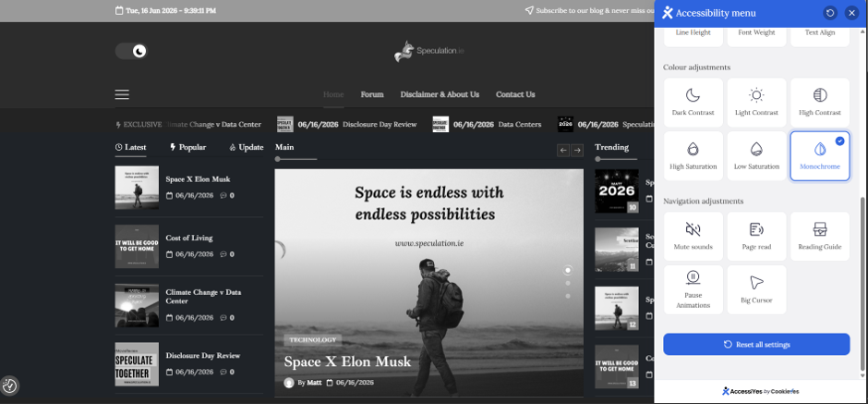
Task: Activate the Page read option
Action: click(x=756, y=236)
